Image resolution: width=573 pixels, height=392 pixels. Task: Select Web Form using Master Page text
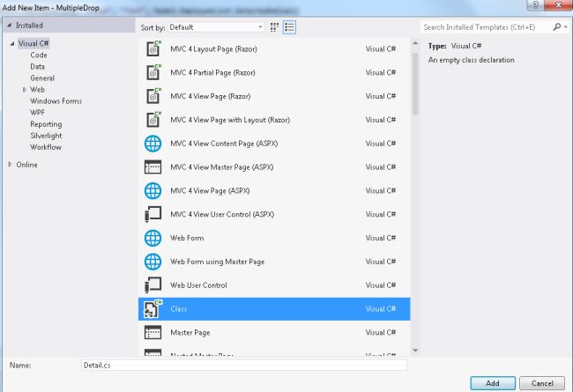point(217,262)
